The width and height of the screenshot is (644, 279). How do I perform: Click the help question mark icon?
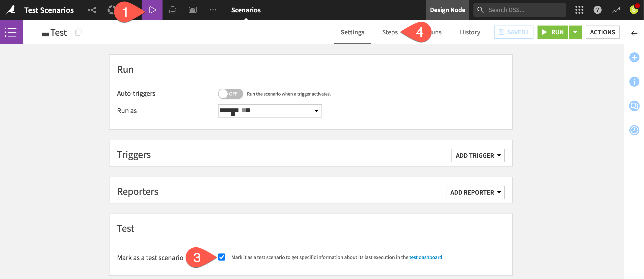pyautogui.click(x=597, y=10)
